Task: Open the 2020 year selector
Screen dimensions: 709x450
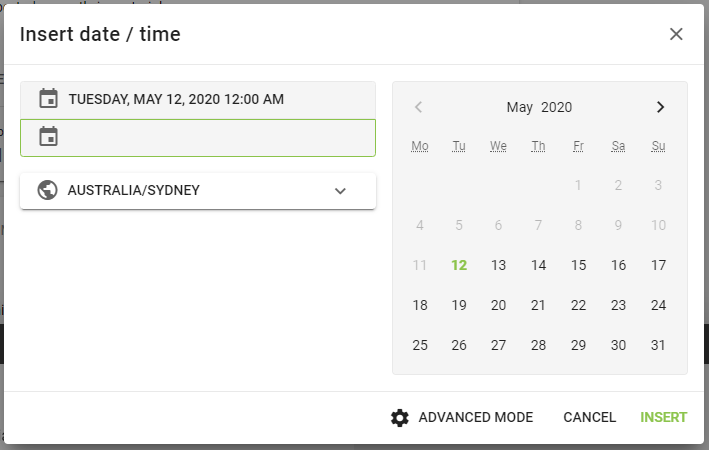Action: click(x=557, y=107)
